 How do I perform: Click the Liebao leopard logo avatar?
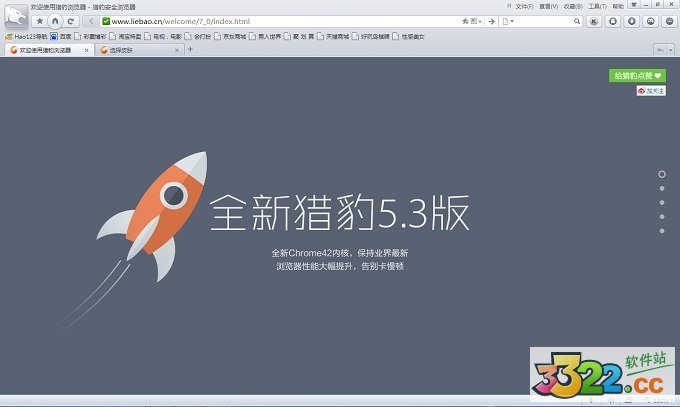[x=16, y=16]
